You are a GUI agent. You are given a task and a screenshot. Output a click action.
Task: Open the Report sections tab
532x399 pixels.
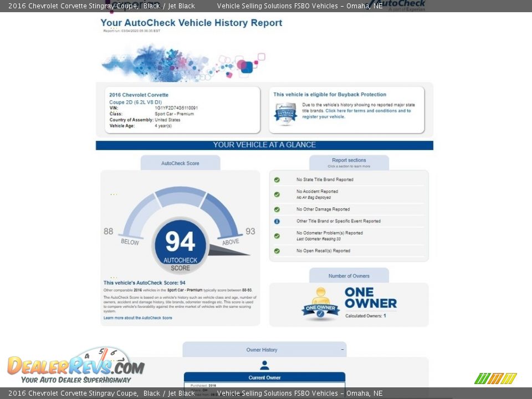(349, 162)
